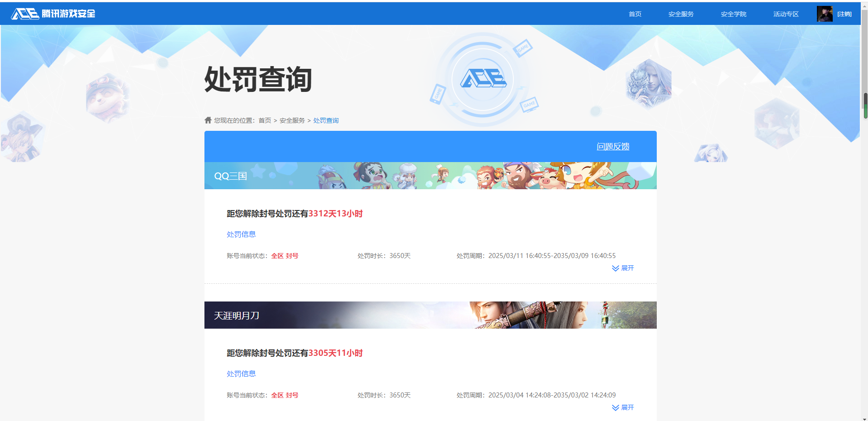Open the 问题反馈 feedback link
Screen dimensions: 868x421
[x=613, y=146]
